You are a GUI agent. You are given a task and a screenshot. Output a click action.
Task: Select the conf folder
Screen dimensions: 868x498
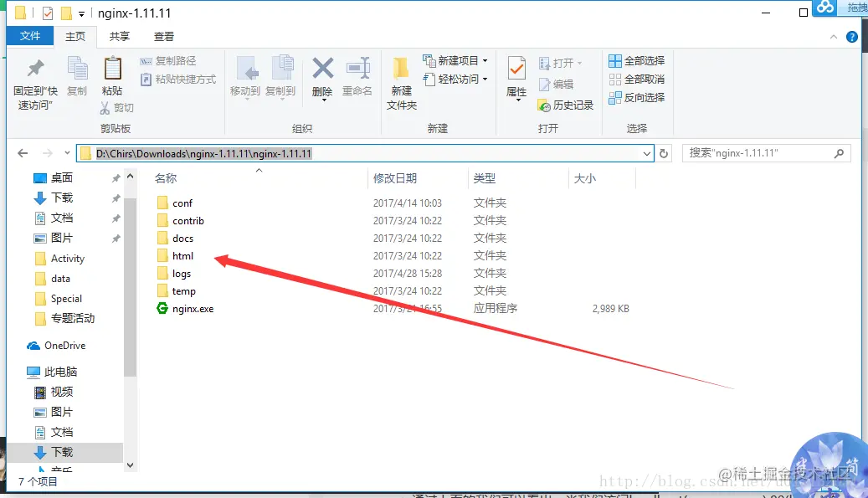175,203
